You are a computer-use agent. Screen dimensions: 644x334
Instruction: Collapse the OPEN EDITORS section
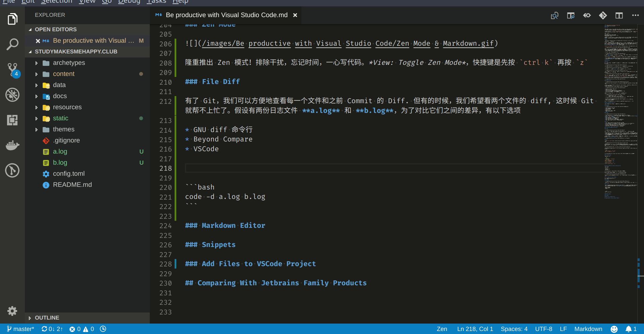(87, 30)
